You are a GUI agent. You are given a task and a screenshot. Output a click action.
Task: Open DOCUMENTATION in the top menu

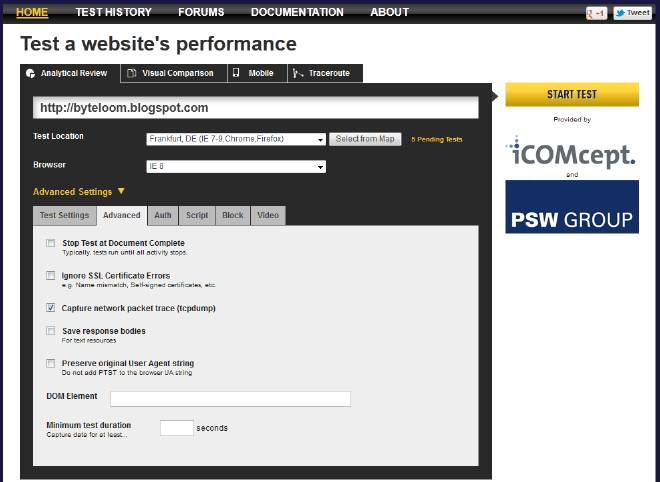pyautogui.click(x=297, y=12)
